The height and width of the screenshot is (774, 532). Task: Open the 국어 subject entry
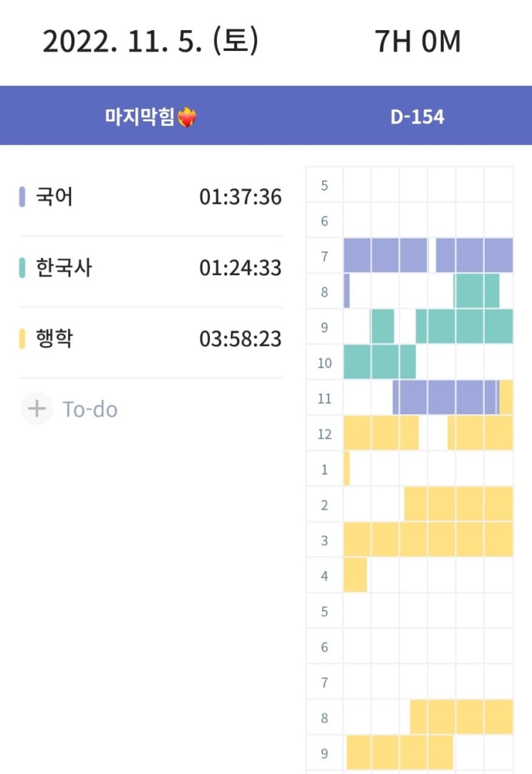tap(54, 197)
